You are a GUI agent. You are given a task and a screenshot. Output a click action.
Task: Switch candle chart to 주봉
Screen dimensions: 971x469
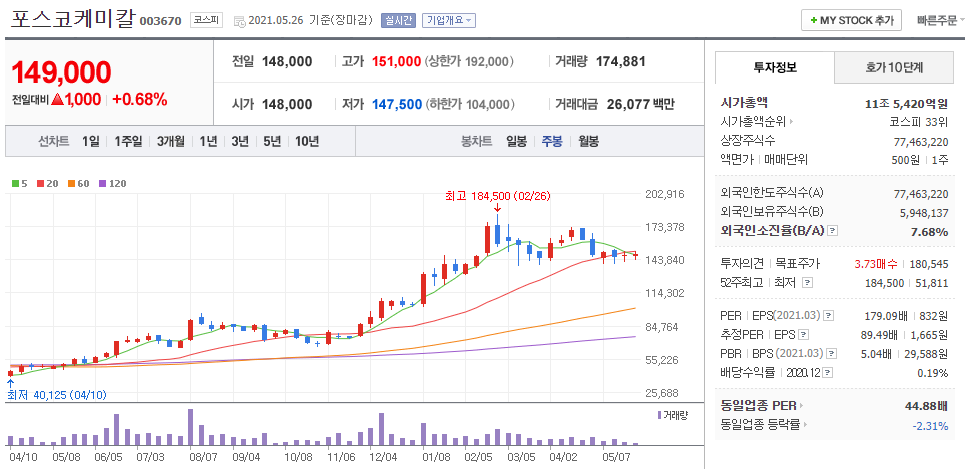[x=552, y=141]
